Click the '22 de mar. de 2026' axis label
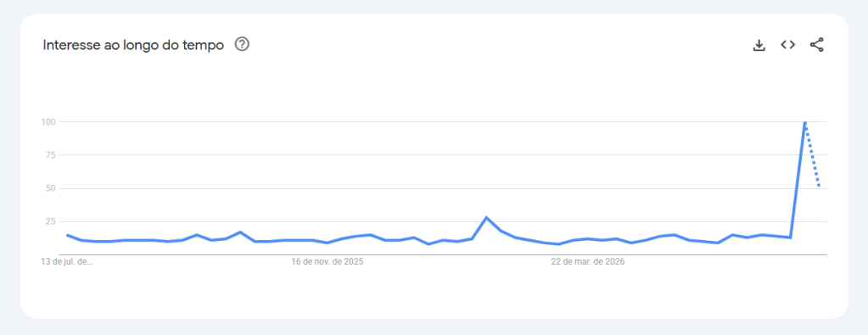The width and height of the screenshot is (868, 335). tap(588, 262)
